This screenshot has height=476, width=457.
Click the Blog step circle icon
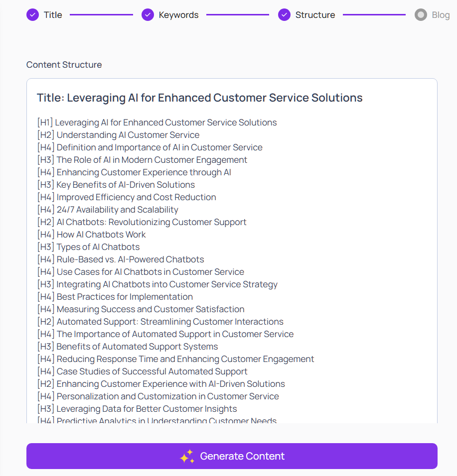(421, 15)
